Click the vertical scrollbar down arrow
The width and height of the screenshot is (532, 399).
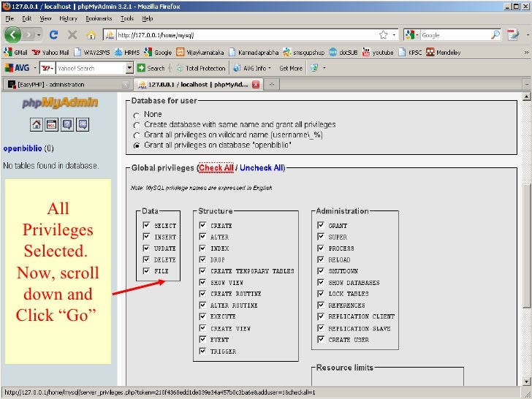tap(526, 381)
